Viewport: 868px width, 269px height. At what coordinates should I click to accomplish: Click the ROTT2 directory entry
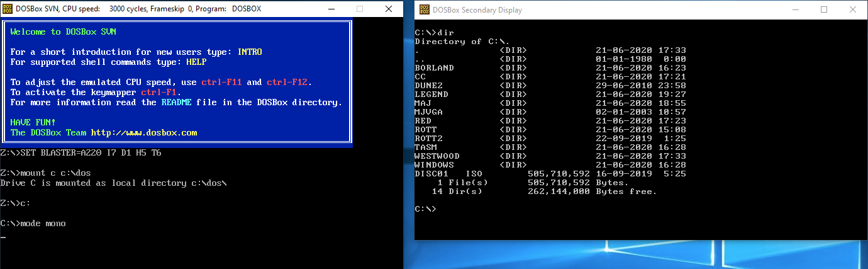[x=550, y=138]
